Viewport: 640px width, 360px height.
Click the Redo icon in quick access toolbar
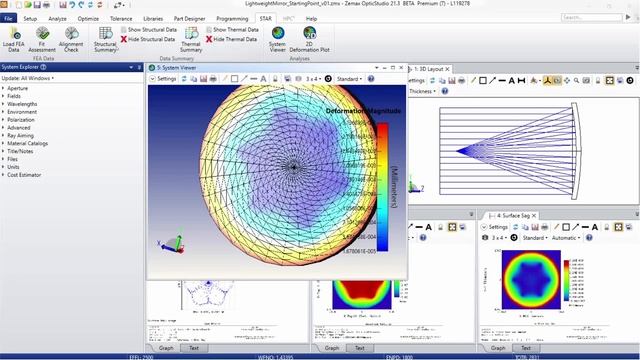click(x=81, y=5)
